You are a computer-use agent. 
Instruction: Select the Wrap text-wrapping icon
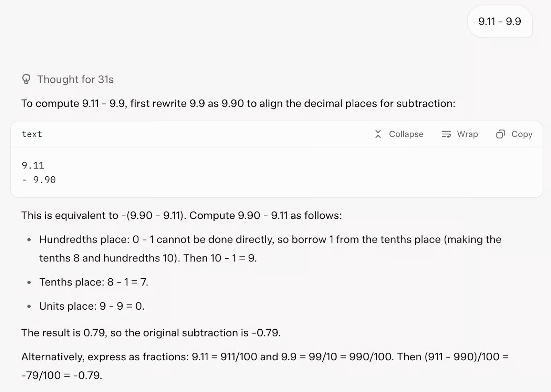446,134
